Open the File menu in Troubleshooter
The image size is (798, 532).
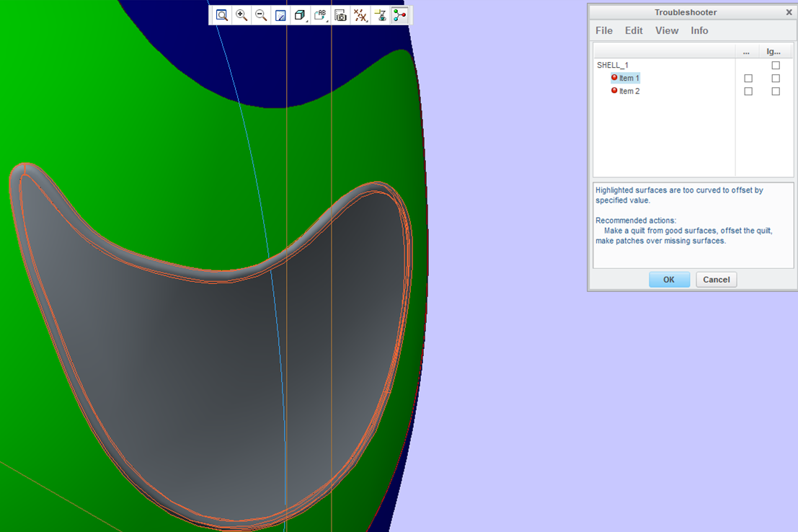604,30
